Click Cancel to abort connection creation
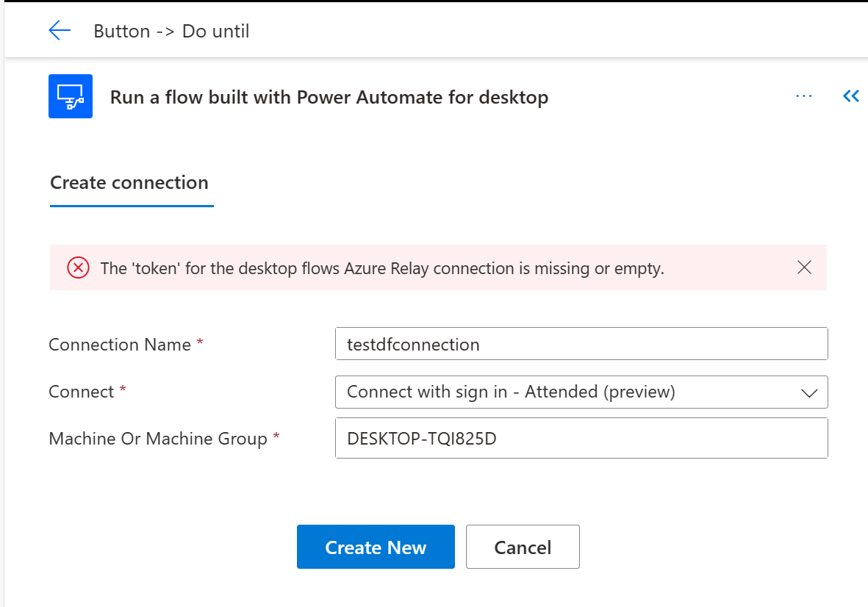Viewport: 868px width, 607px height. coord(523,547)
